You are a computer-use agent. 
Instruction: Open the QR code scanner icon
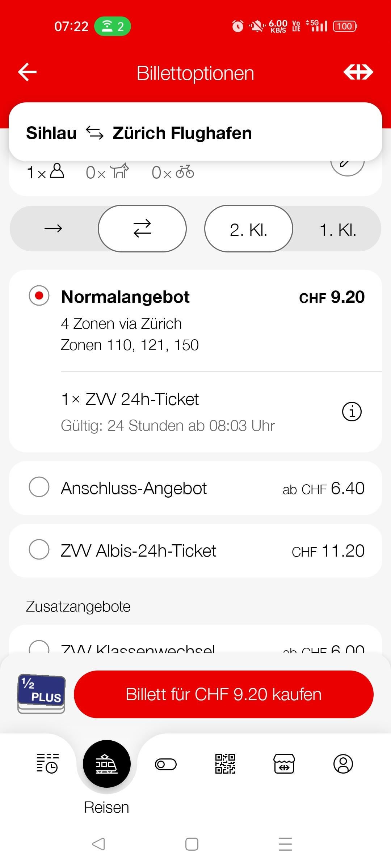tap(225, 763)
